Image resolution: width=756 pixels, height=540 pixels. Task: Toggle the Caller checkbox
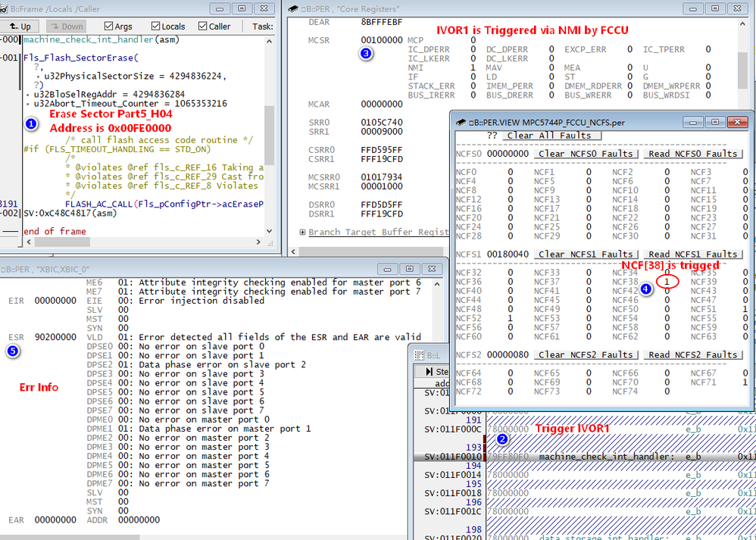point(214,27)
